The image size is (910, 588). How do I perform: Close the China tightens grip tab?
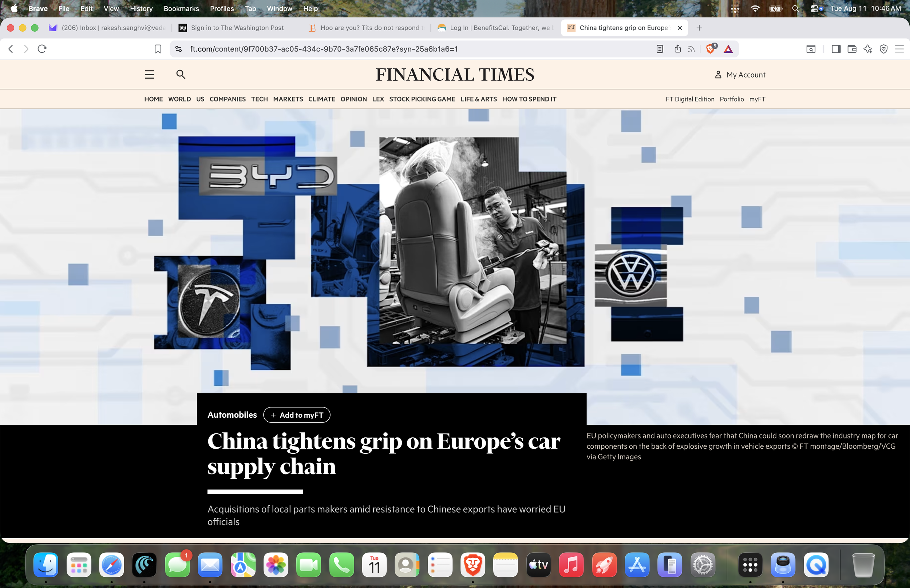[x=680, y=28]
